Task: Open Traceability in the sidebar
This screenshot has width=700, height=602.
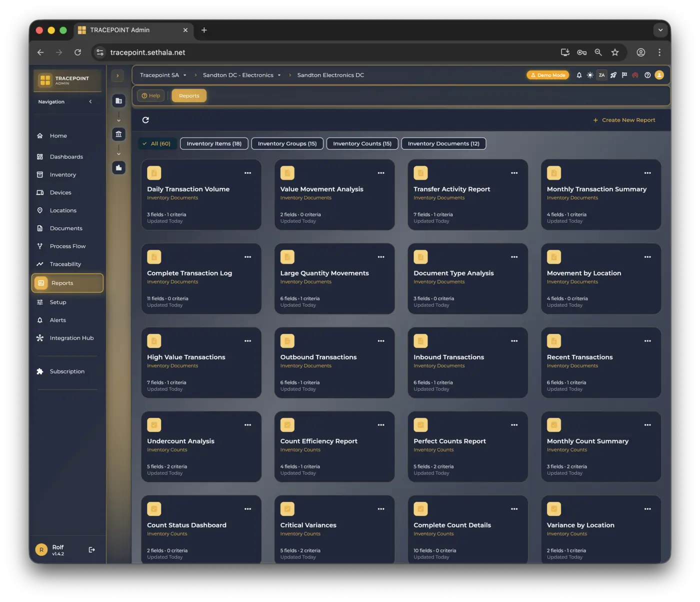Action: pyautogui.click(x=65, y=264)
